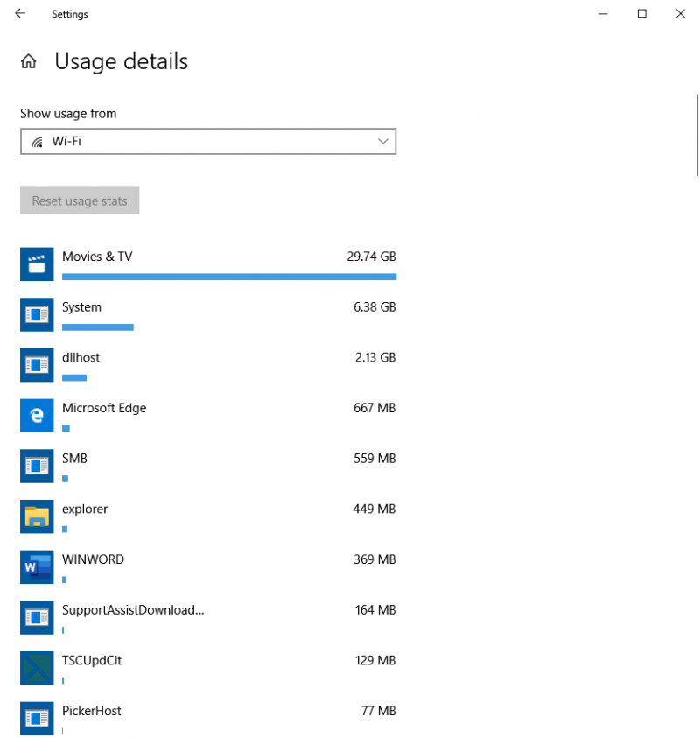Click the 164 MB usage value
Viewport: 700px width, 738px height.
(x=375, y=610)
